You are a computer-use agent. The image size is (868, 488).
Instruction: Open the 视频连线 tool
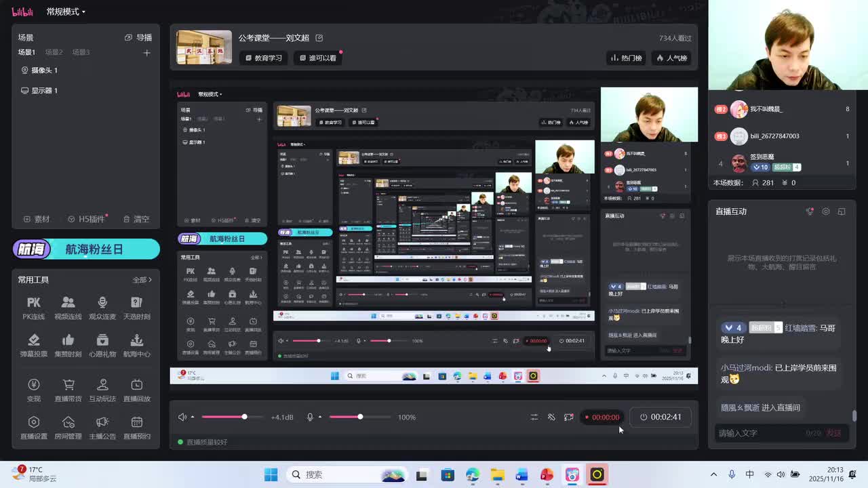pos(68,308)
